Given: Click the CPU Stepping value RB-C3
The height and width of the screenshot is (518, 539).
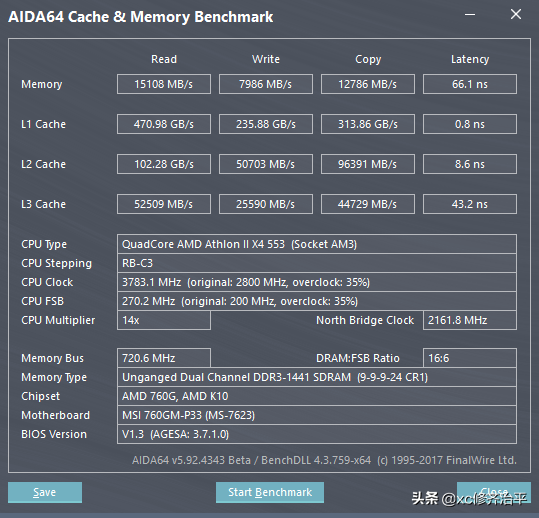Looking at the screenshot, I should pyautogui.click(x=317, y=263).
